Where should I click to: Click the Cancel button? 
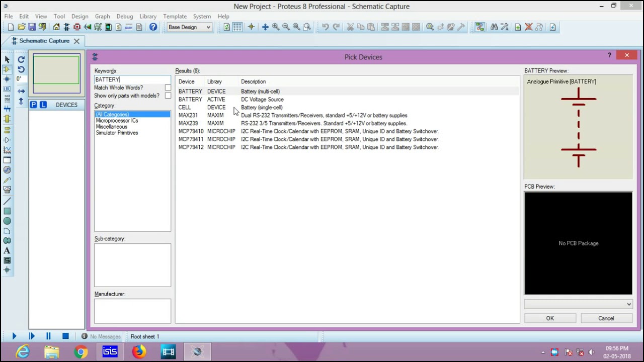coord(606,318)
